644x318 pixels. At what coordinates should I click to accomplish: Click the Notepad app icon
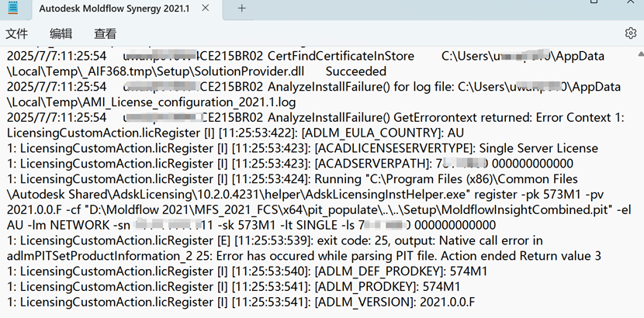tap(13, 8)
